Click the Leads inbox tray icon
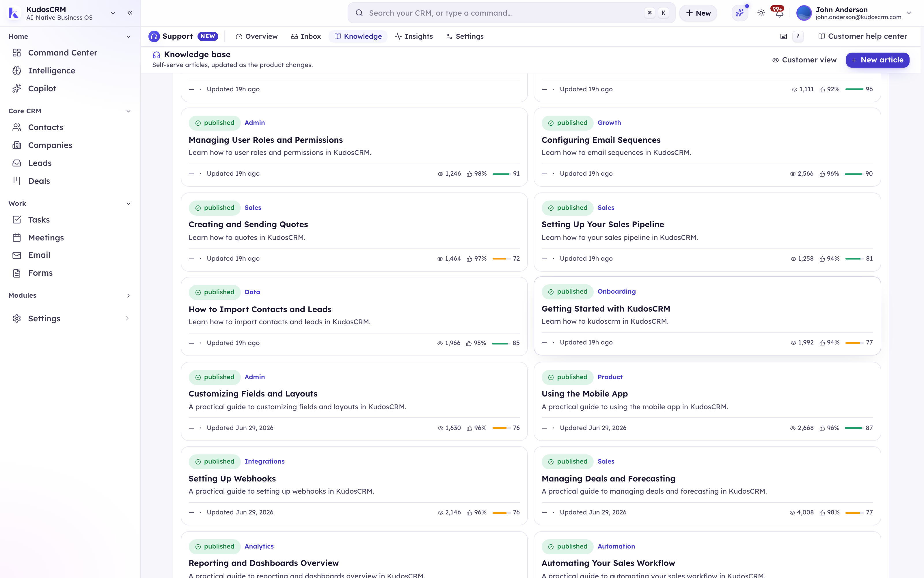Image resolution: width=924 pixels, height=578 pixels. pos(17,163)
